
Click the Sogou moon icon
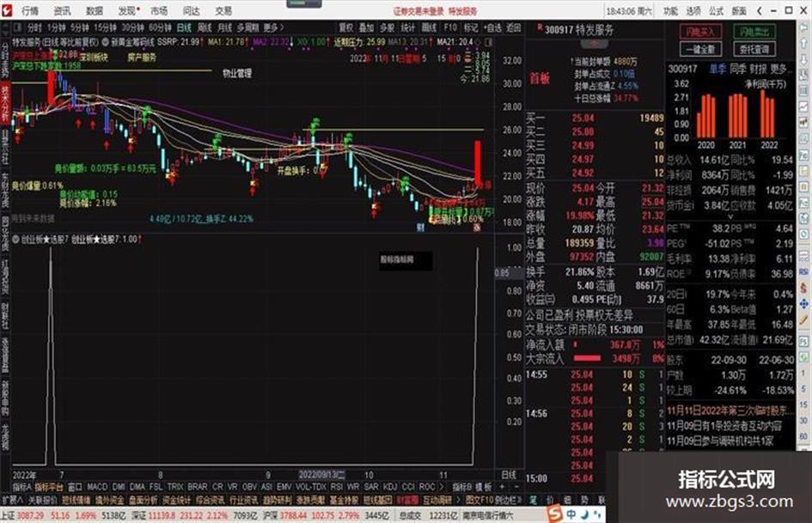(584, 514)
